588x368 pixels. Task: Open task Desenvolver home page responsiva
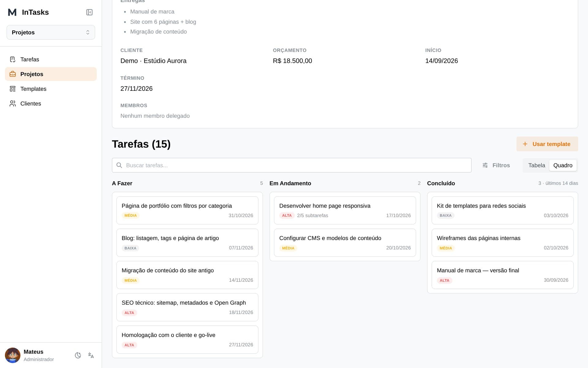pos(345,210)
